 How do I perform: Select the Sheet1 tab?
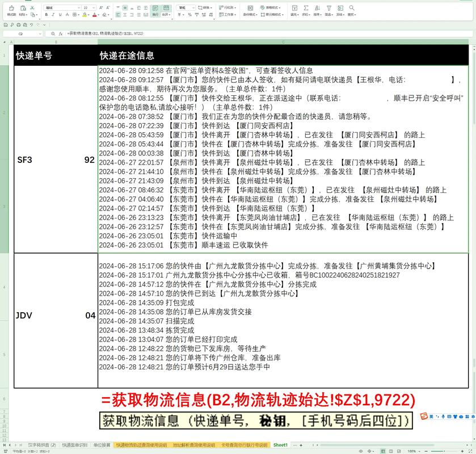tap(280, 445)
